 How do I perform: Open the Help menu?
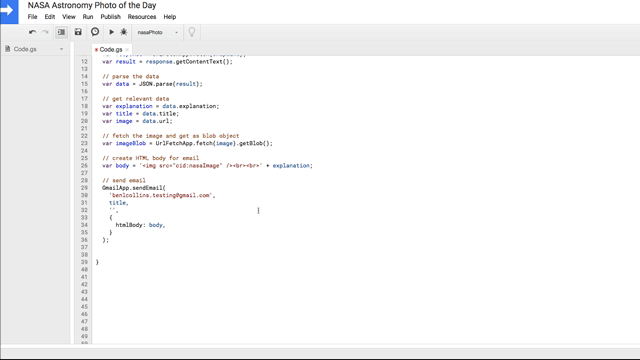(170, 17)
